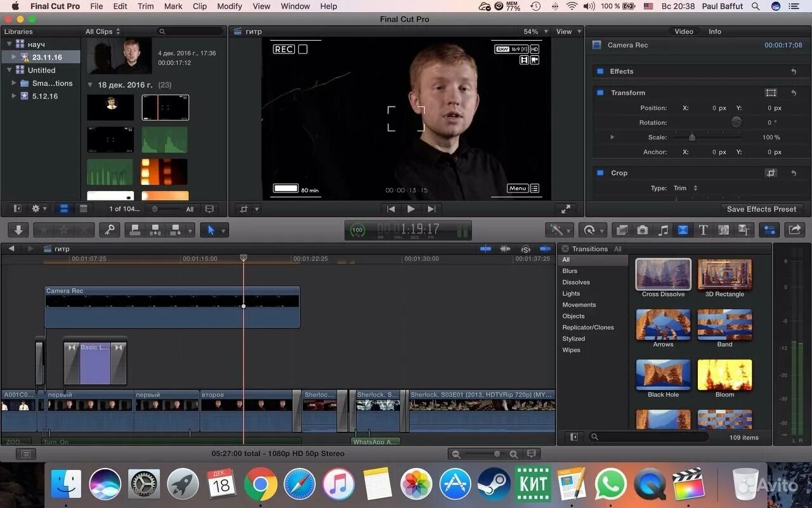Open the viewer View options dropdown
This screenshot has width=812, height=508.
pyautogui.click(x=568, y=31)
